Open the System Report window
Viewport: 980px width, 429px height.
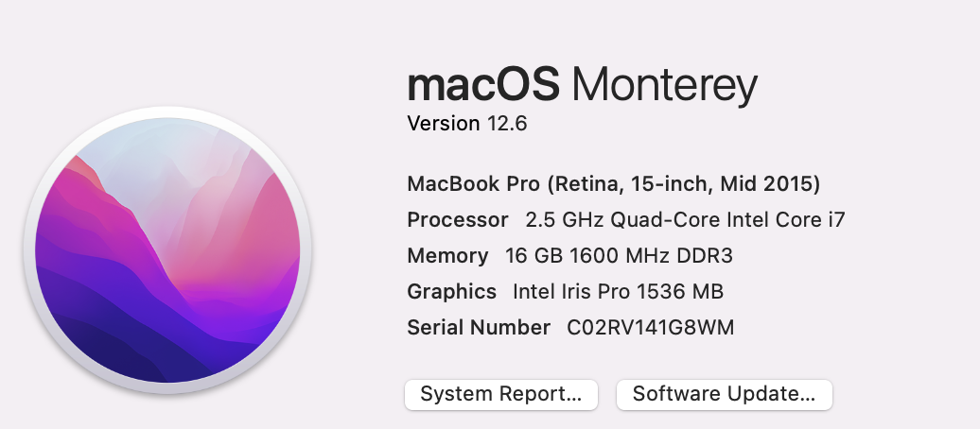tap(500, 395)
